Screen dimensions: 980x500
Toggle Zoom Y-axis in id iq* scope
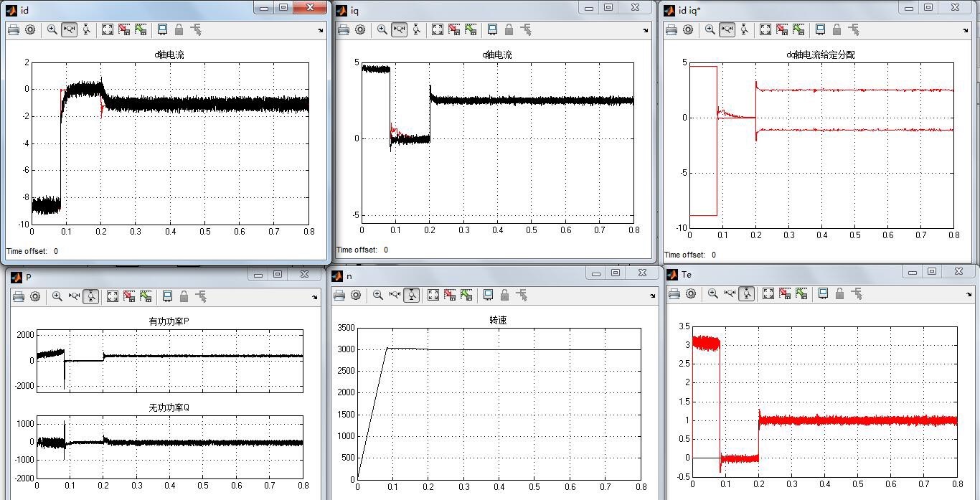point(744,29)
